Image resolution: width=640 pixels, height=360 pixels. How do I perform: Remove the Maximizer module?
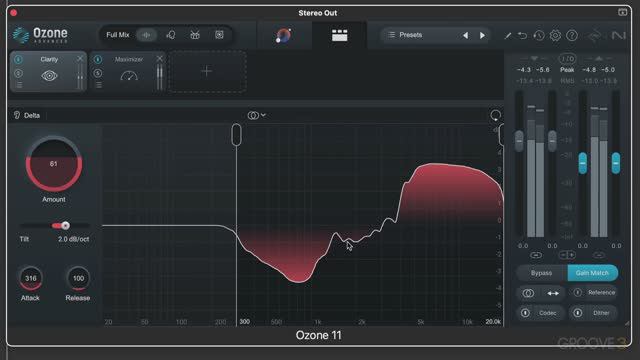point(160,59)
